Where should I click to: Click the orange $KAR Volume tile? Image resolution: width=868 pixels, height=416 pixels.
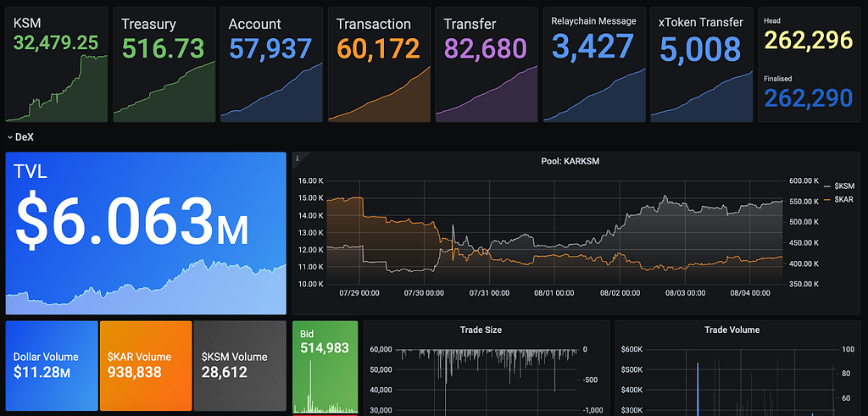tap(146, 366)
